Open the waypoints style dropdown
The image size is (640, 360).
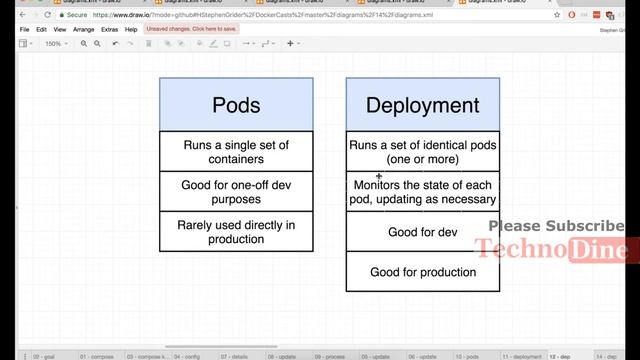point(268,43)
